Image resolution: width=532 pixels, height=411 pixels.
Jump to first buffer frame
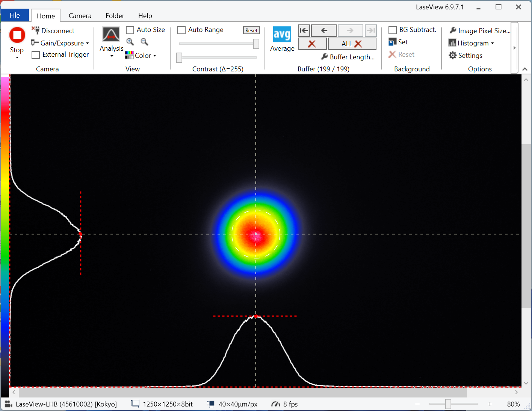pos(304,30)
